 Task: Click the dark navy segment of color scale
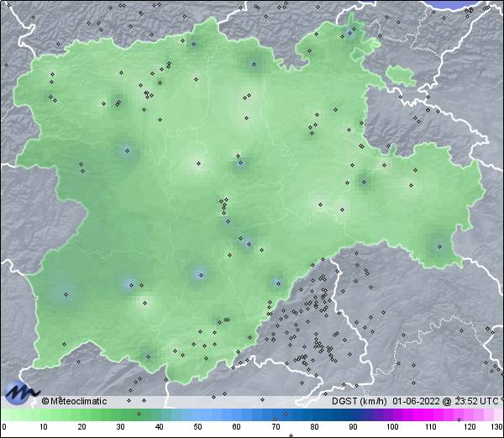click(x=341, y=414)
